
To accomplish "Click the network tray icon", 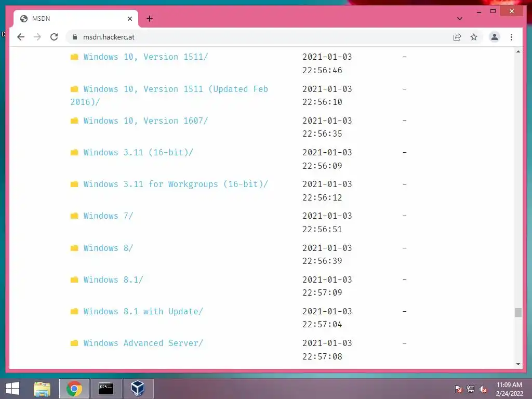I will point(471,389).
